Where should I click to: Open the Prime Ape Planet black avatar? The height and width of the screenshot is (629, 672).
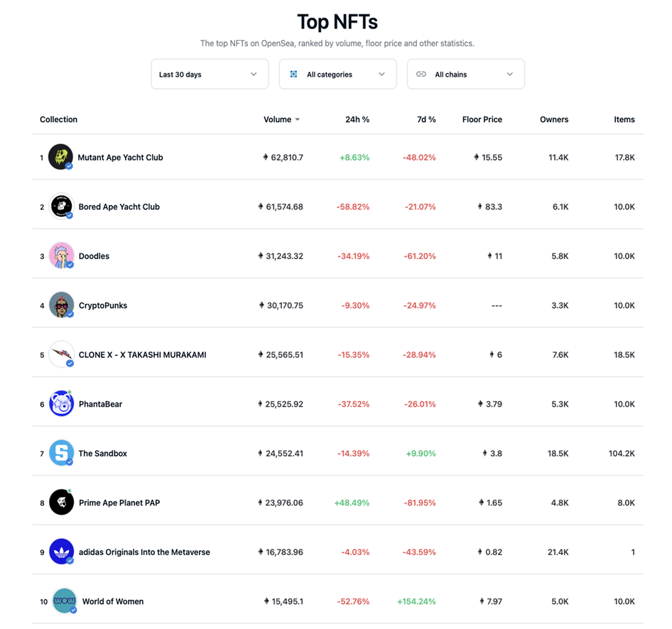tap(61, 502)
